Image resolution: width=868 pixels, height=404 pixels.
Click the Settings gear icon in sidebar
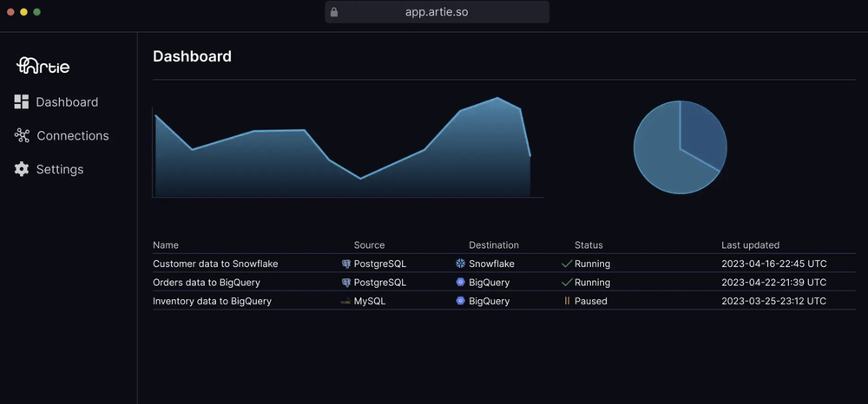tap(22, 169)
